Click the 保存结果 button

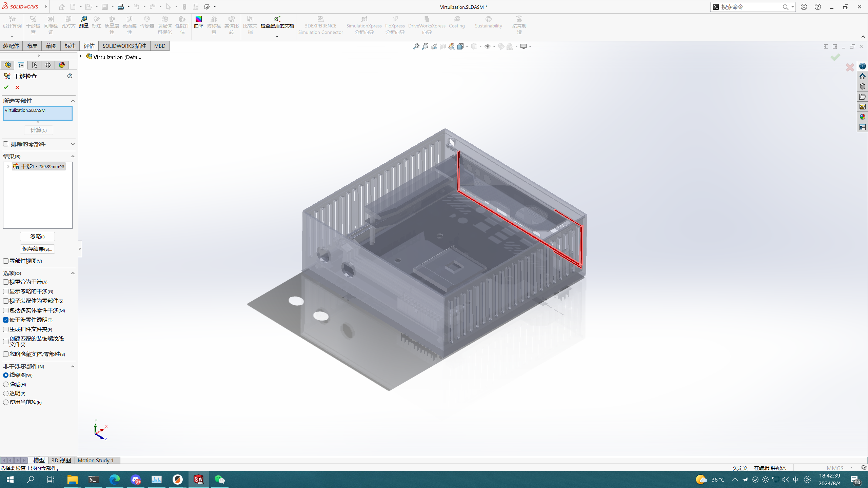(x=37, y=249)
